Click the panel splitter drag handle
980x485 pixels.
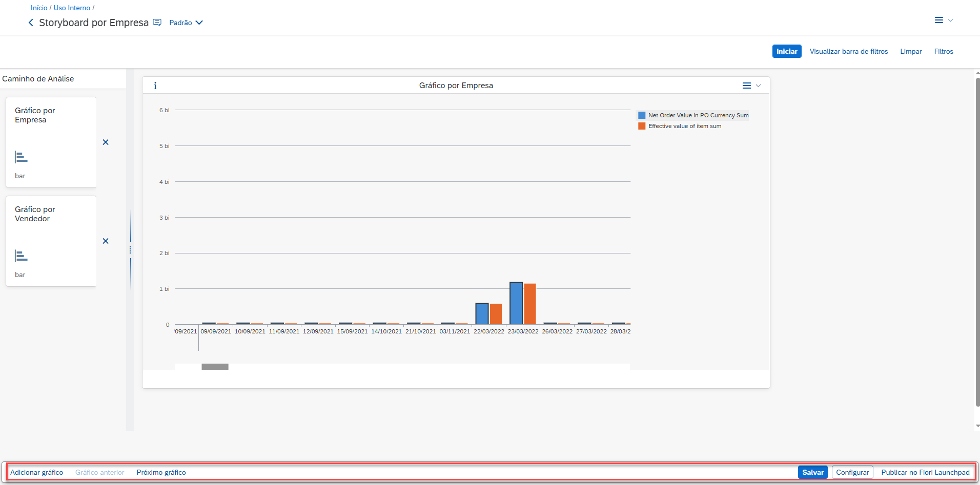click(130, 250)
